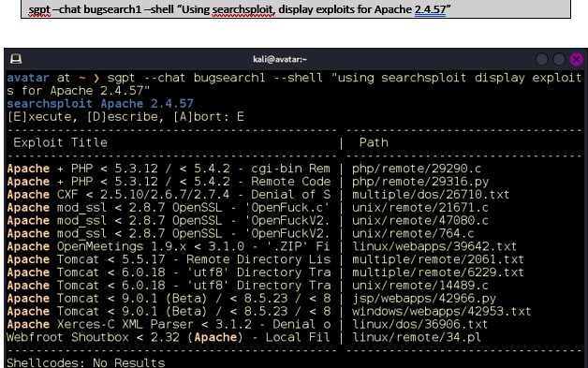Click the 'Webfroot Shoutbox < 2.32' exploit title

click(x=169, y=337)
